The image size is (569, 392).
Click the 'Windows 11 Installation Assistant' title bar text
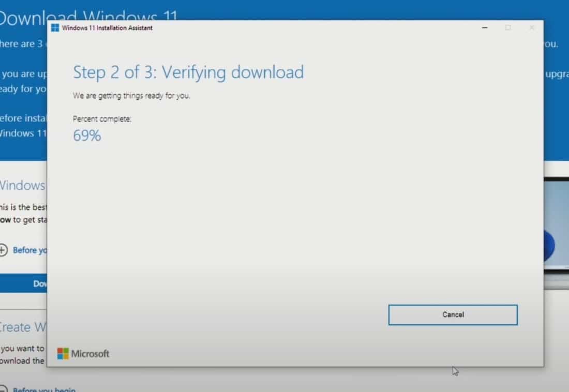tap(107, 28)
